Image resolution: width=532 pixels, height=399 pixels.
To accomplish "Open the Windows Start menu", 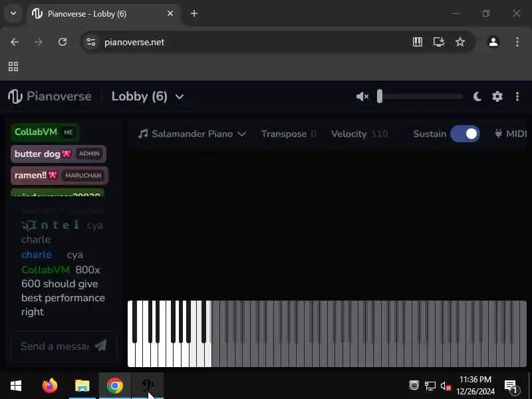I will [x=16, y=386].
